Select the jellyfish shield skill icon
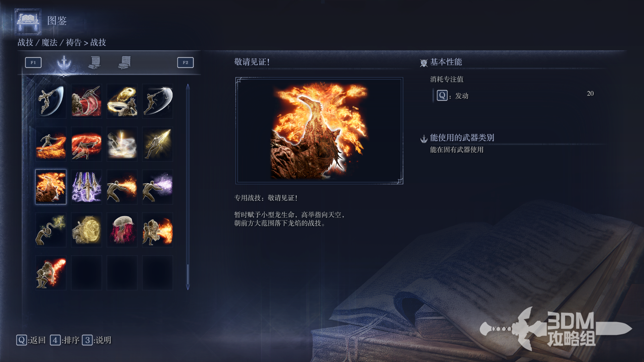 click(x=122, y=230)
